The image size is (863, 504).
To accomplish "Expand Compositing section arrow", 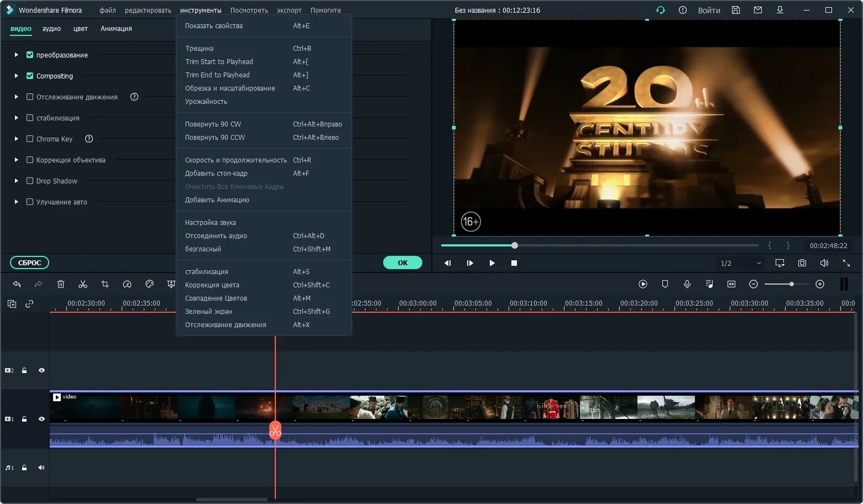I will pos(16,76).
